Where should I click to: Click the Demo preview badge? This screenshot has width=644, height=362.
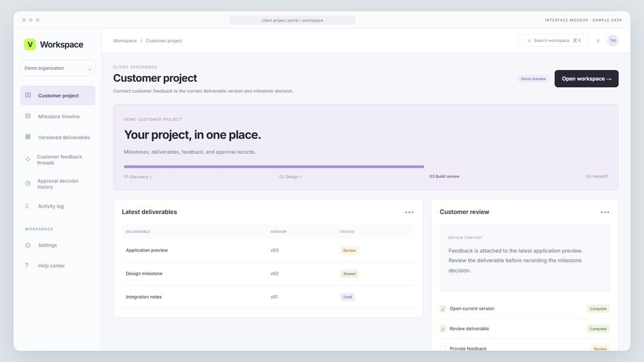533,79
